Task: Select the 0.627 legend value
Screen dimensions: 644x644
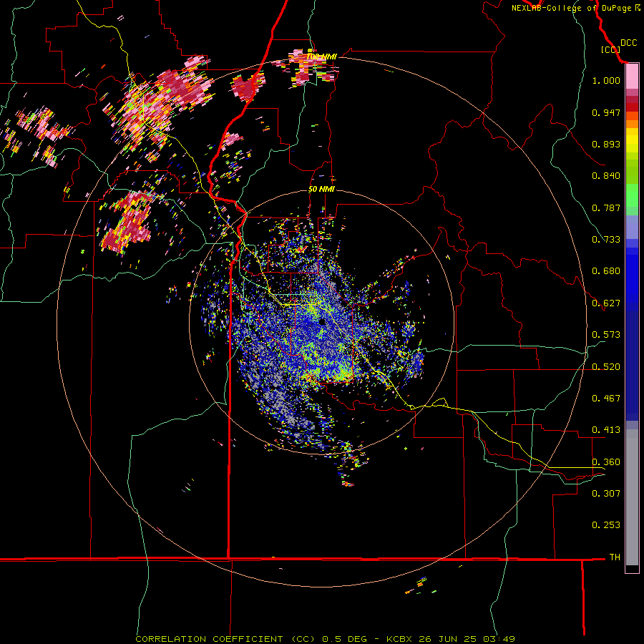Action: pos(606,303)
